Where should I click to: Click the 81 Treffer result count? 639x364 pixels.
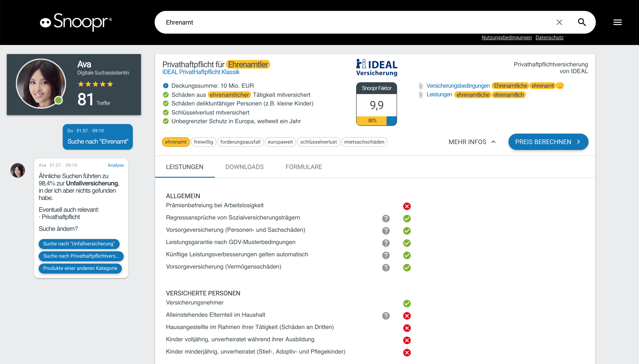click(x=93, y=99)
